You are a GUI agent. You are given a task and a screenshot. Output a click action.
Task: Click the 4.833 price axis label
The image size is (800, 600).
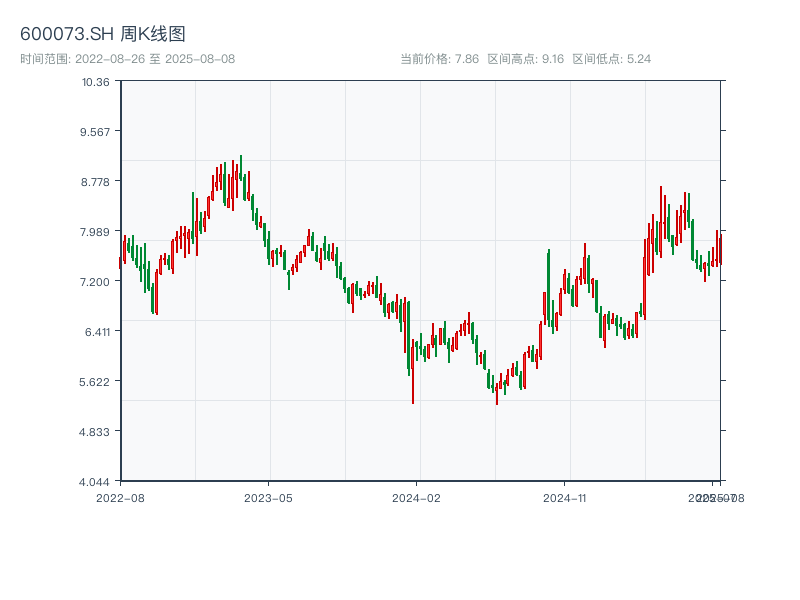(x=94, y=432)
